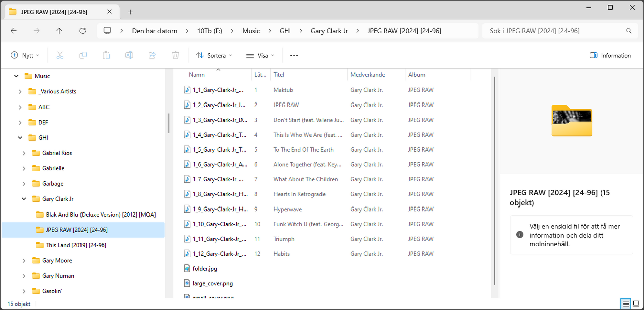644x310 pixels.
Task: Click the Rename toolbar icon
Action: tap(129, 55)
